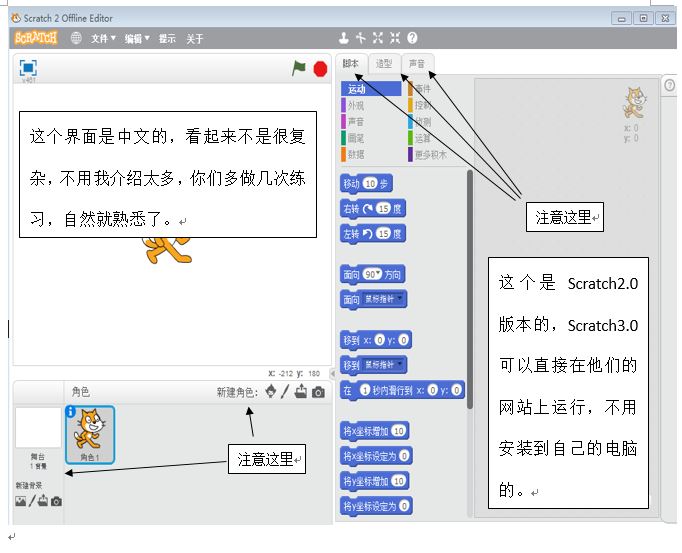
Task: Open 鼠标指针 dropdown in 面向 block
Action: (383, 299)
